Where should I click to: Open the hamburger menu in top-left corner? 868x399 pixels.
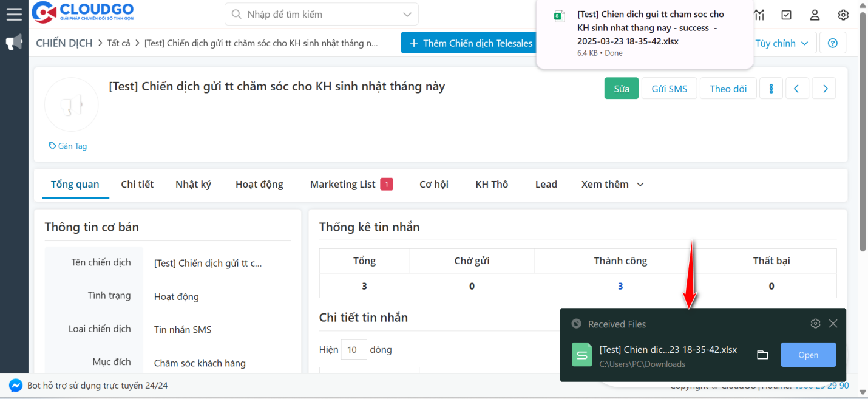(x=13, y=13)
